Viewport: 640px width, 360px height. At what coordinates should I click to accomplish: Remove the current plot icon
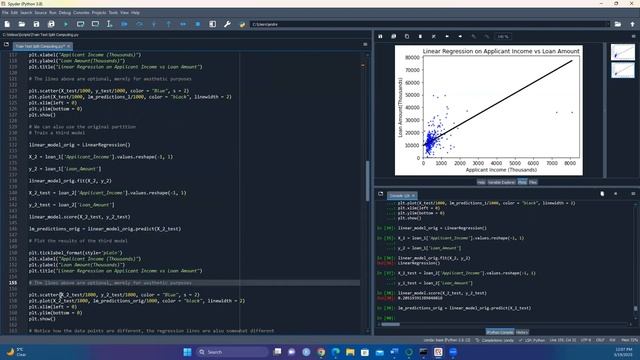coord(420,36)
